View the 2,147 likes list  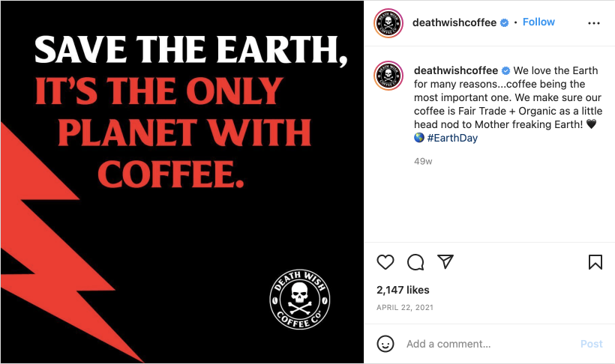click(x=403, y=290)
